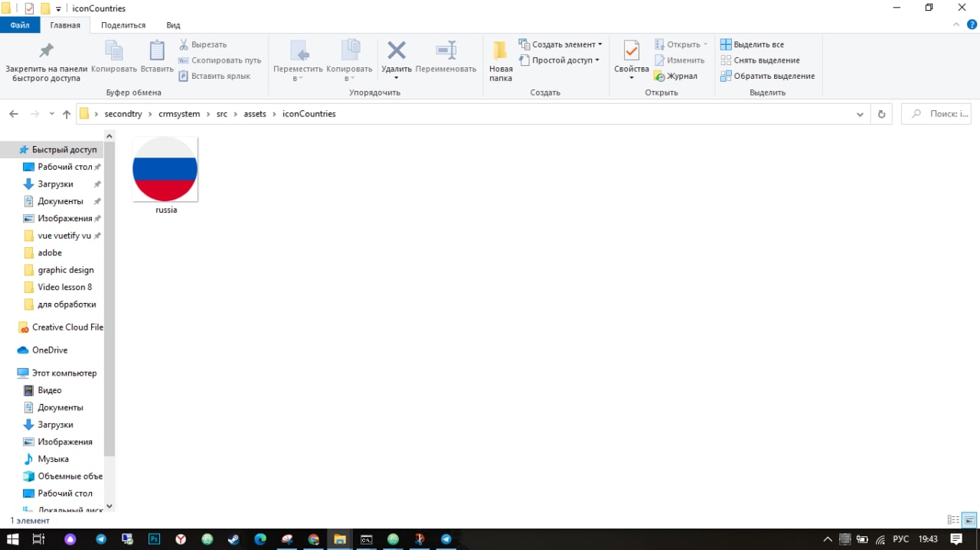Screen dimensions: 980x550
Task: Click Выделить все
Action: (x=753, y=44)
